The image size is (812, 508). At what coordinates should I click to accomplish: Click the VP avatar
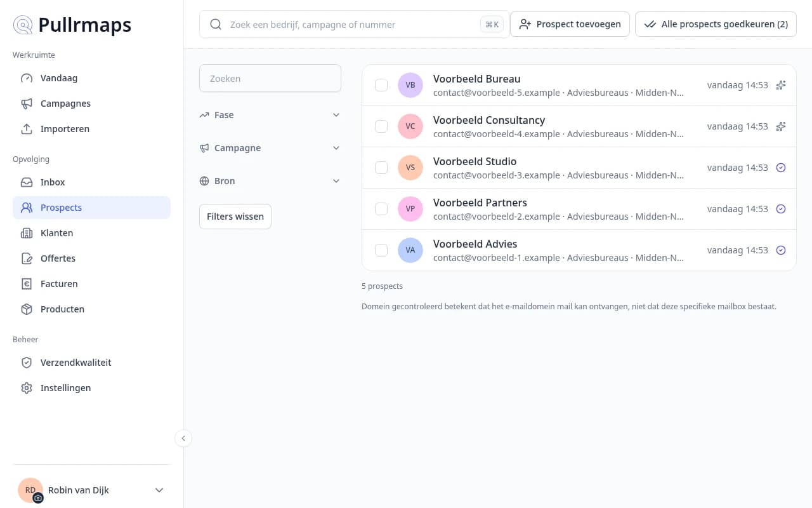pyautogui.click(x=410, y=209)
